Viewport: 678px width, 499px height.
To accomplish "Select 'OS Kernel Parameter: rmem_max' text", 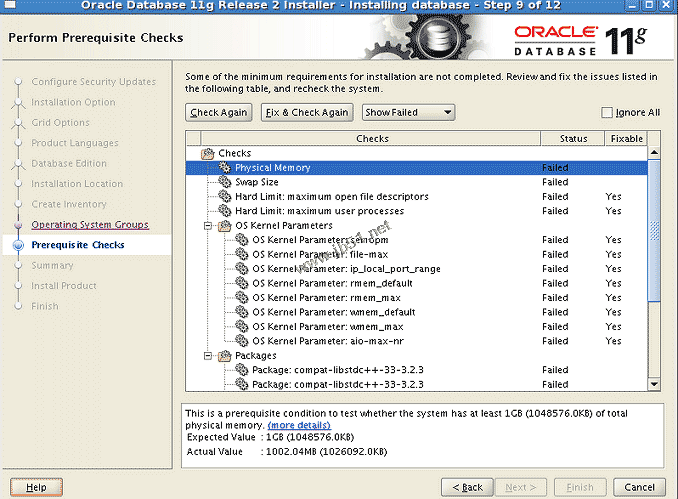I will (326, 298).
